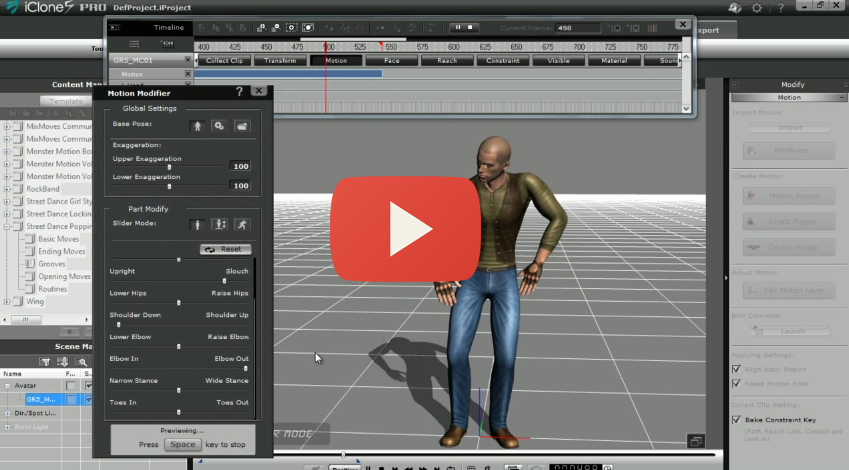Toggle Align Actor Motion checkbox
This screenshot has width=849, height=470.
pos(737,369)
